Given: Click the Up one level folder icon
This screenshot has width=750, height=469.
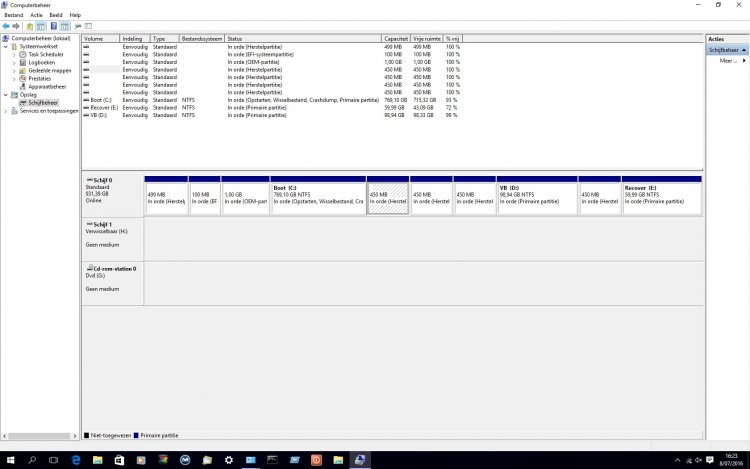Looking at the screenshot, I should pos(30,26).
